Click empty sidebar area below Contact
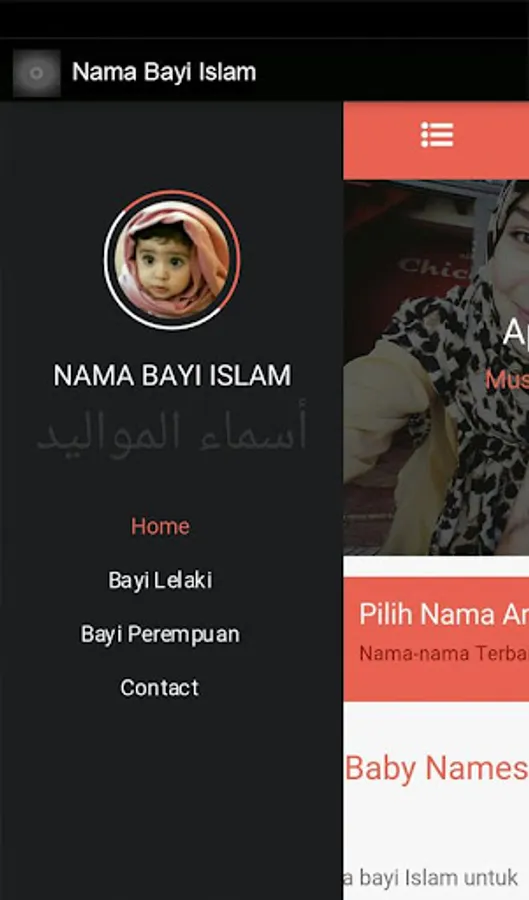The image size is (529, 900). pos(172,798)
